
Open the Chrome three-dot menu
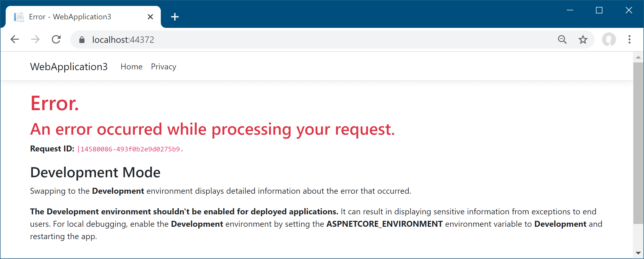pyautogui.click(x=630, y=39)
